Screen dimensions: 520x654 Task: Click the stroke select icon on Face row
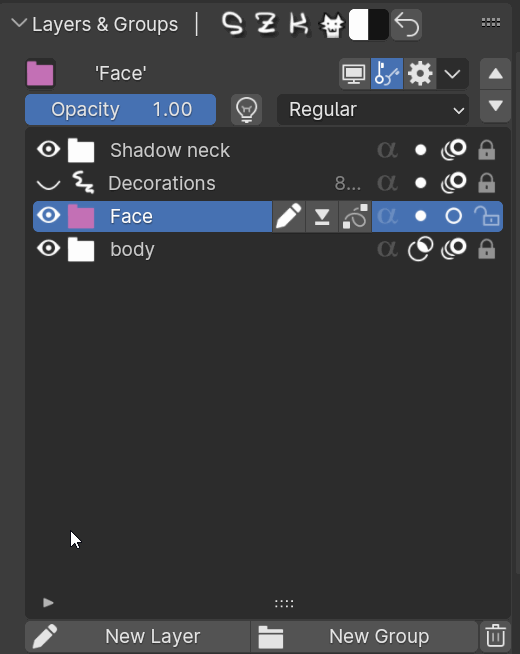point(355,216)
